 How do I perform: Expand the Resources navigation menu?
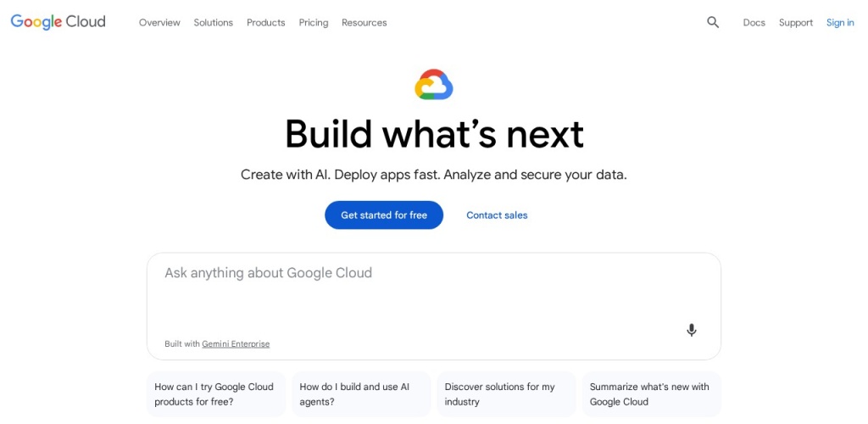click(x=364, y=23)
